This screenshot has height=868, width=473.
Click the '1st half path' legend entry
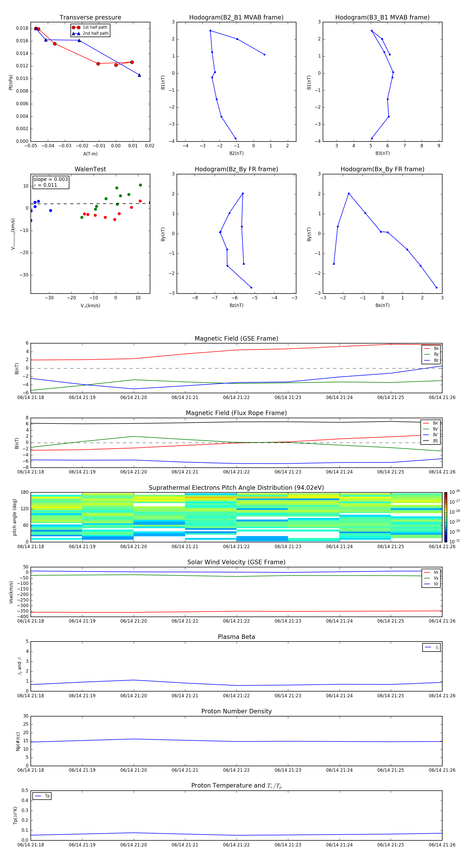[x=90, y=27]
